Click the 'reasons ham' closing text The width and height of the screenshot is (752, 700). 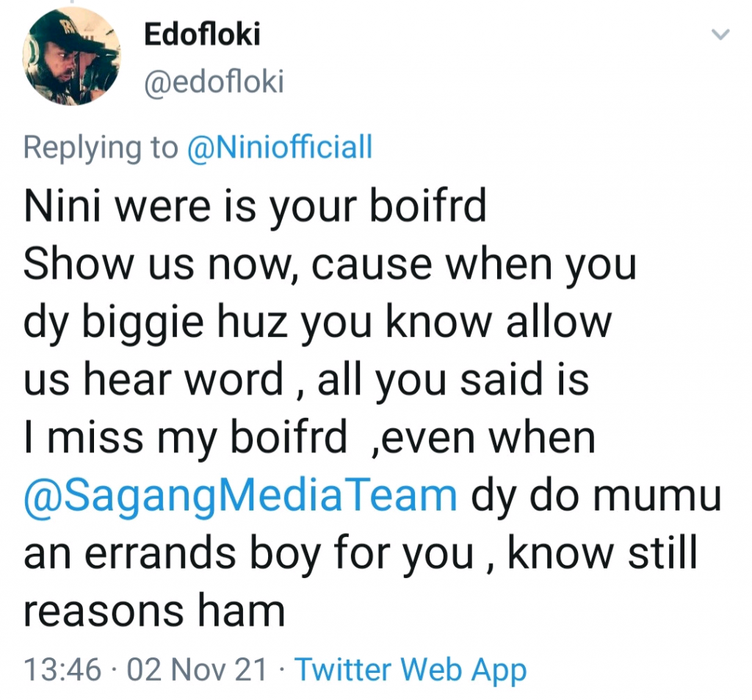(x=154, y=611)
